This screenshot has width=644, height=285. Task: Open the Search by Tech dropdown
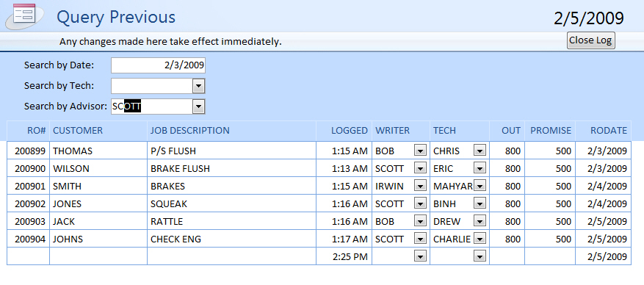pyautogui.click(x=198, y=86)
